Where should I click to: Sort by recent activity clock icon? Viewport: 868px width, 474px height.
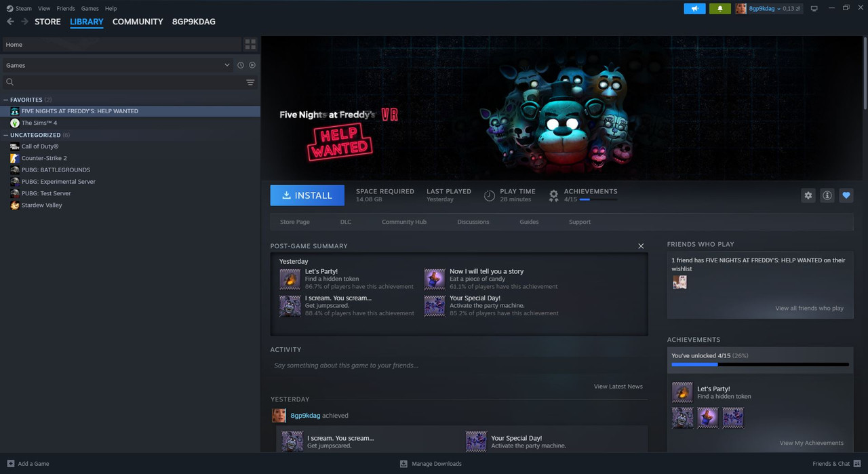240,65
